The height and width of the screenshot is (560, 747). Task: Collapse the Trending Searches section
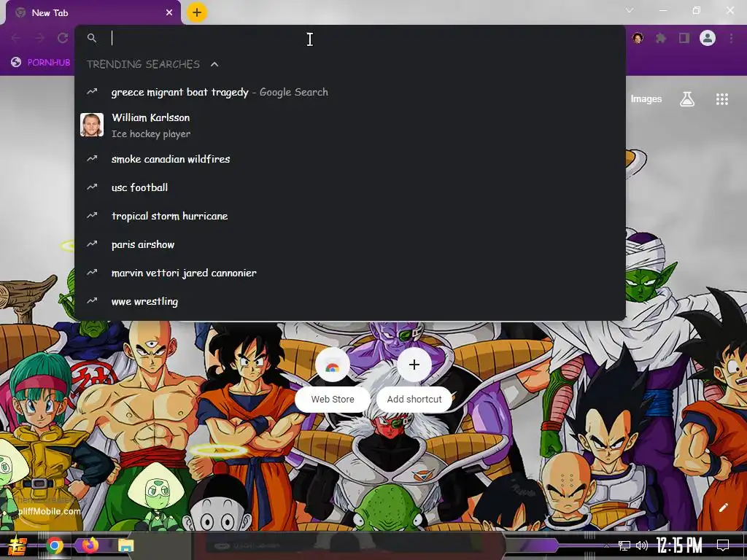pos(214,64)
